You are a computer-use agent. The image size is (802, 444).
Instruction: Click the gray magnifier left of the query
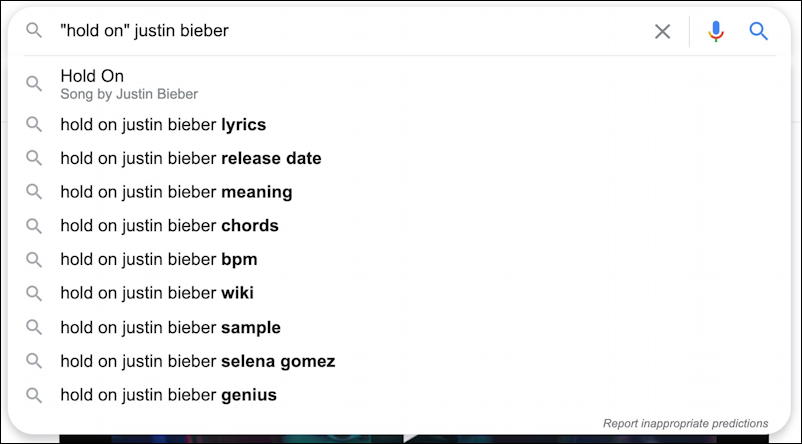(x=34, y=30)
